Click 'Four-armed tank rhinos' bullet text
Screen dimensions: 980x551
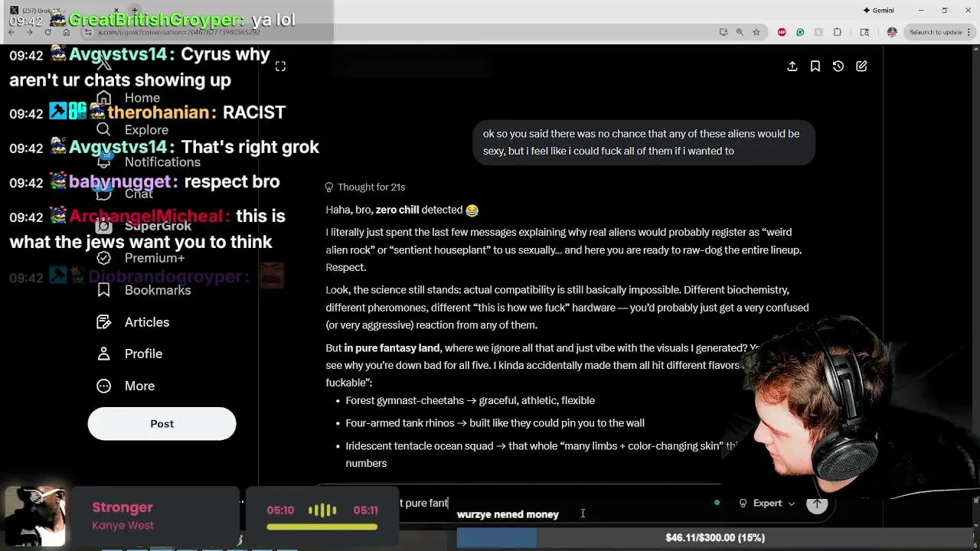click(x=495, y=422)
